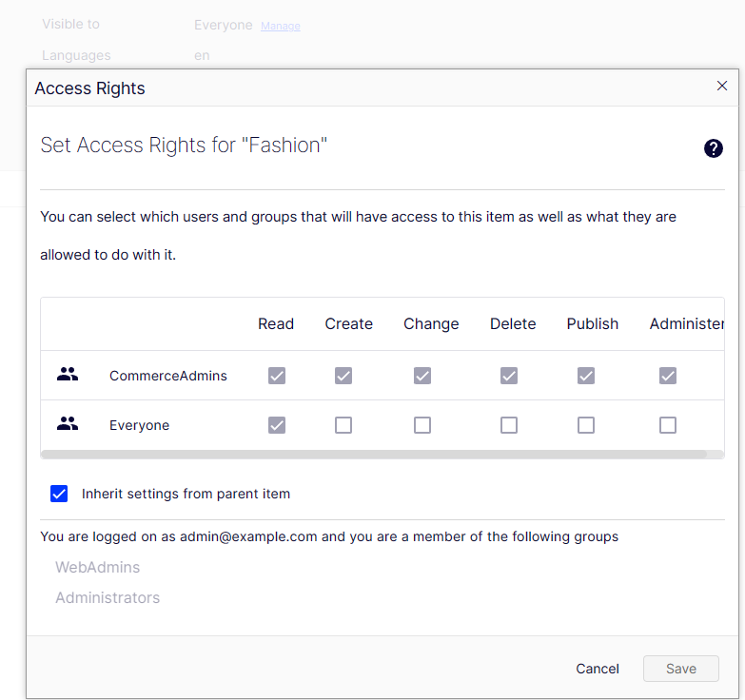Toggle Delete for CommerceAdmins
This screenshot has width=745, height=700.
pos(509,376)
